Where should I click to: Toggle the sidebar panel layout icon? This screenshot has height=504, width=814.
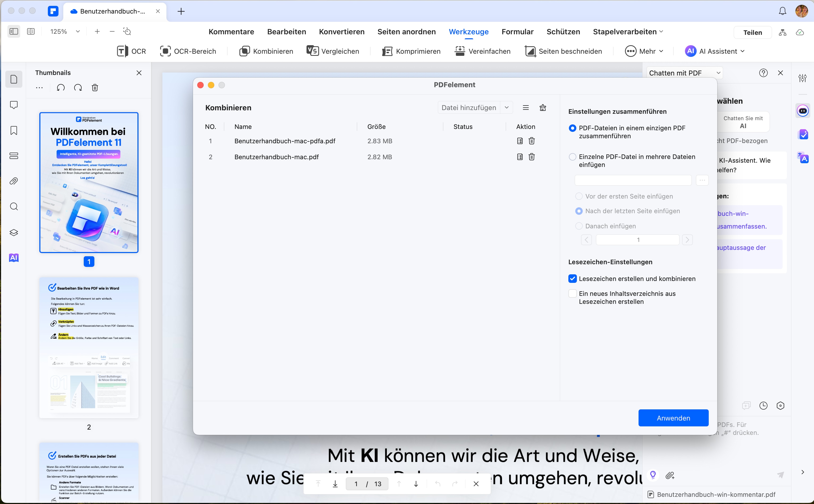(14, 31)
